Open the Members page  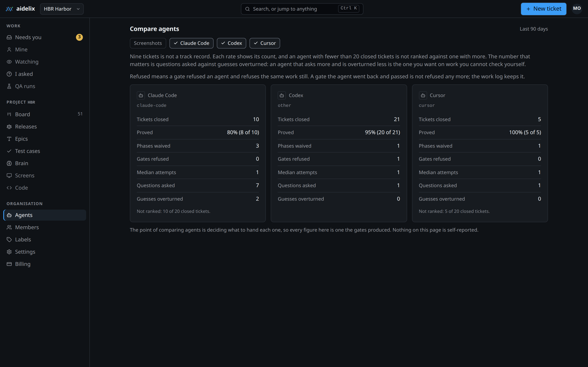45,227
